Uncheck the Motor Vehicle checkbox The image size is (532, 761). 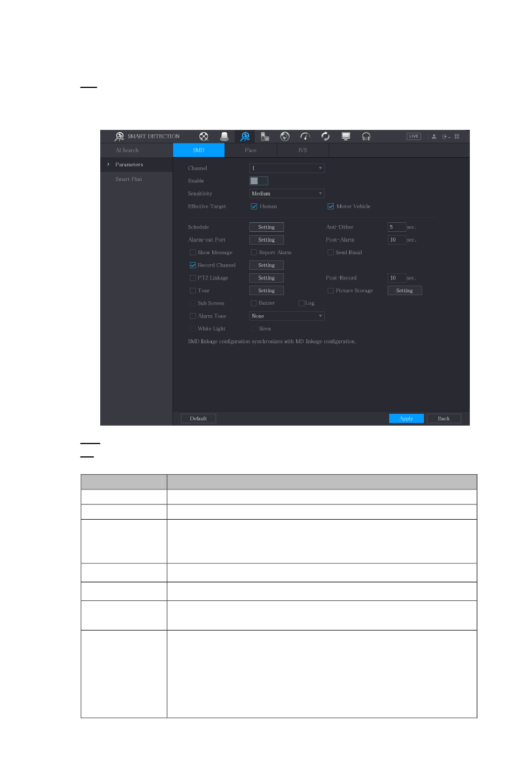[x=330, y=207]
